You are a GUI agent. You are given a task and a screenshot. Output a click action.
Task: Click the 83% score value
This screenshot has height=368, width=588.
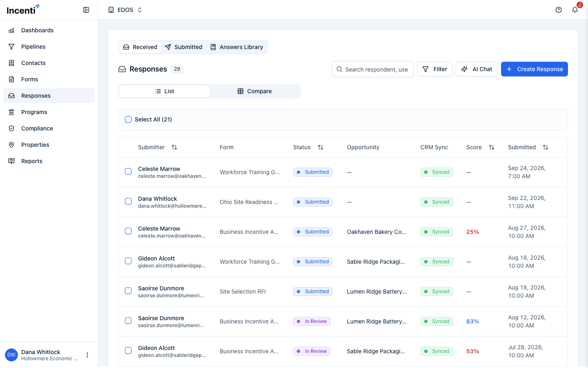473,321
